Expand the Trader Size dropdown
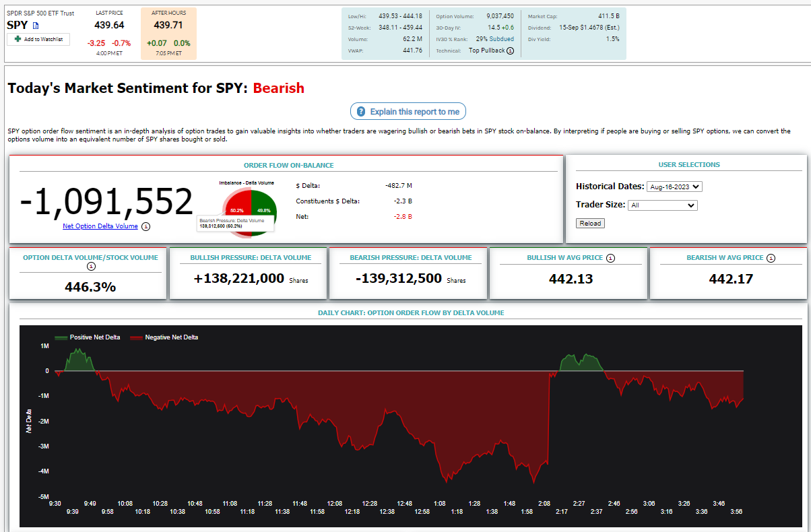Viewport: 811px width, 532px height. (662, 205)
